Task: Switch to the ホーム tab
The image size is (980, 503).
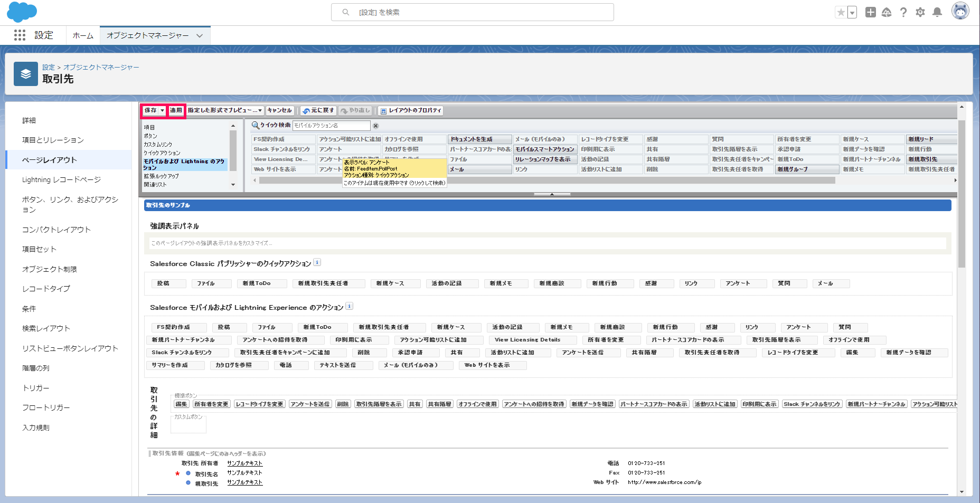Action: (83, 35)
